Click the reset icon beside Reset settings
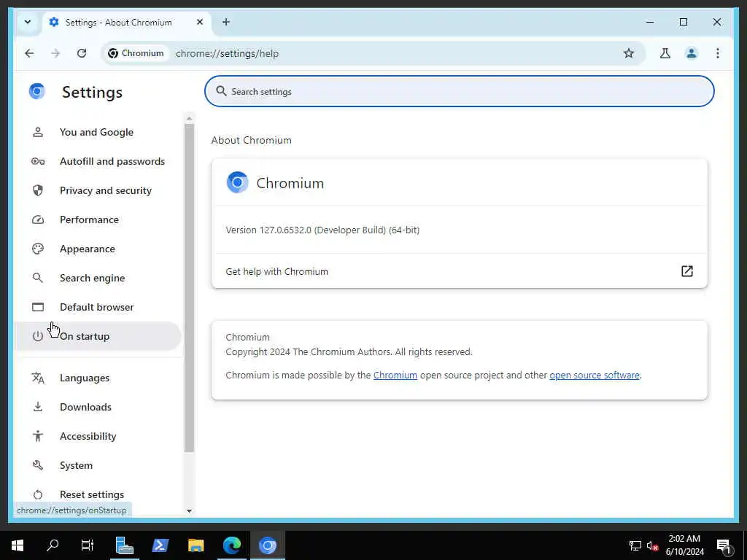 coord(38,495)
